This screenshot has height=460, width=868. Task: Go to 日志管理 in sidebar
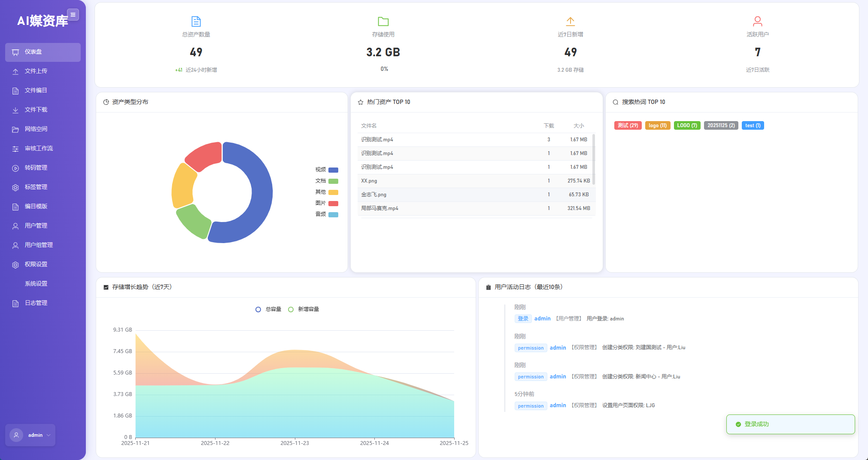click(36, 303)
